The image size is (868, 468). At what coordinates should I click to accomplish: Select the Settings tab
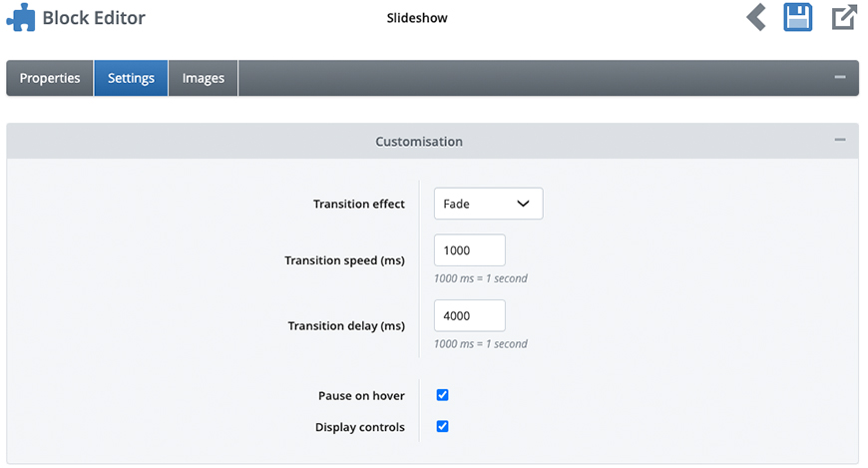[131, 78]
